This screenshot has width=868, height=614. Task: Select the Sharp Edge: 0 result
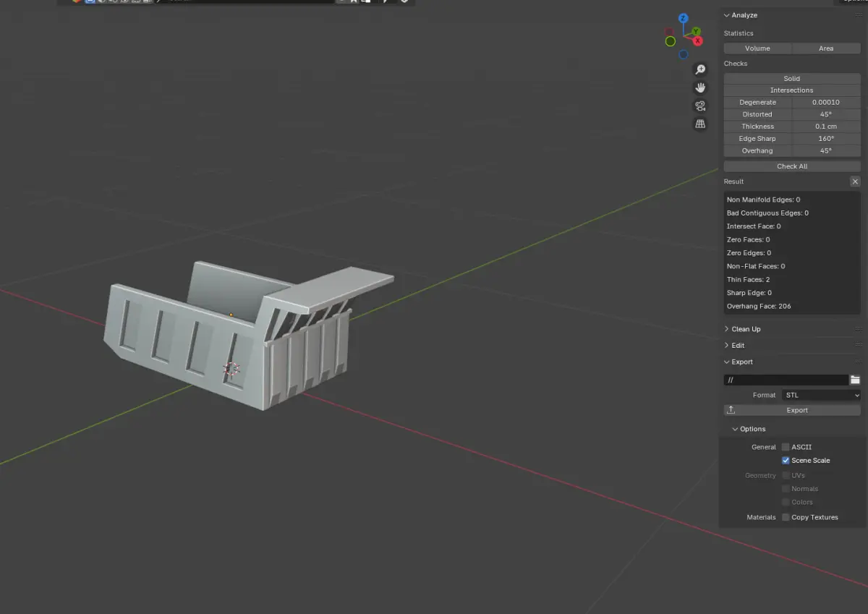click(749, 293)
